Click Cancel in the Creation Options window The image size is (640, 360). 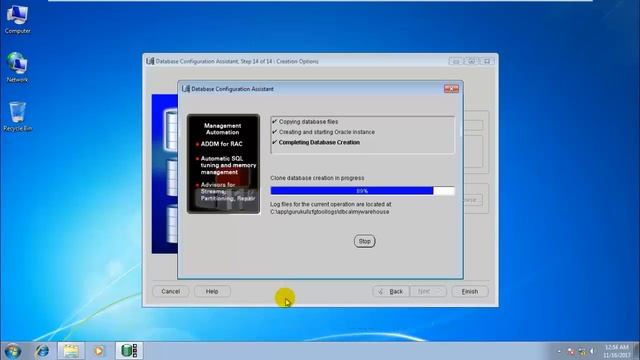click(x=171, y=291)
